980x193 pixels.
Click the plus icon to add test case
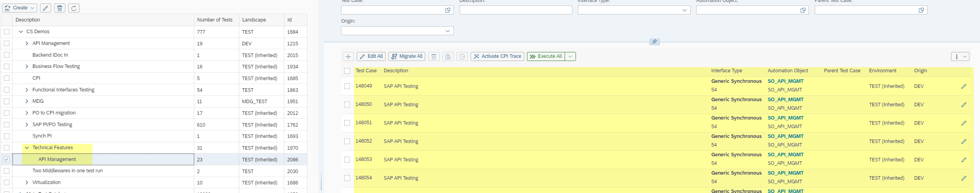[348, 57]
